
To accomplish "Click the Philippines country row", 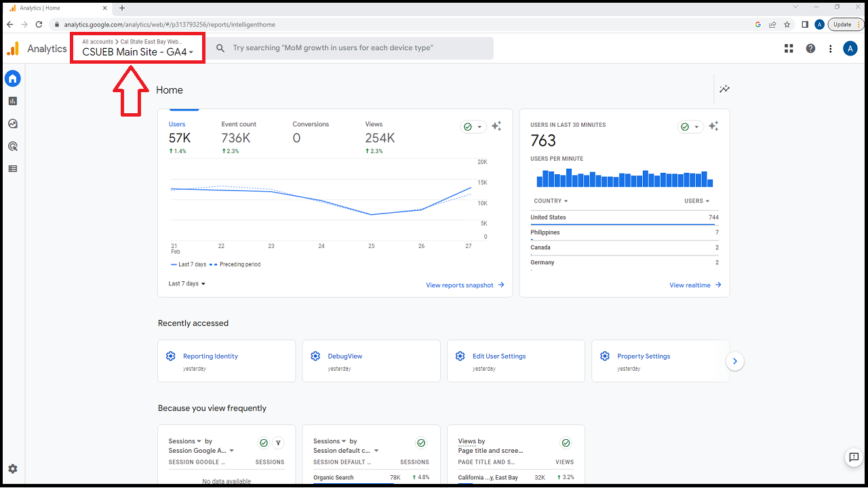I will (625, 232).
